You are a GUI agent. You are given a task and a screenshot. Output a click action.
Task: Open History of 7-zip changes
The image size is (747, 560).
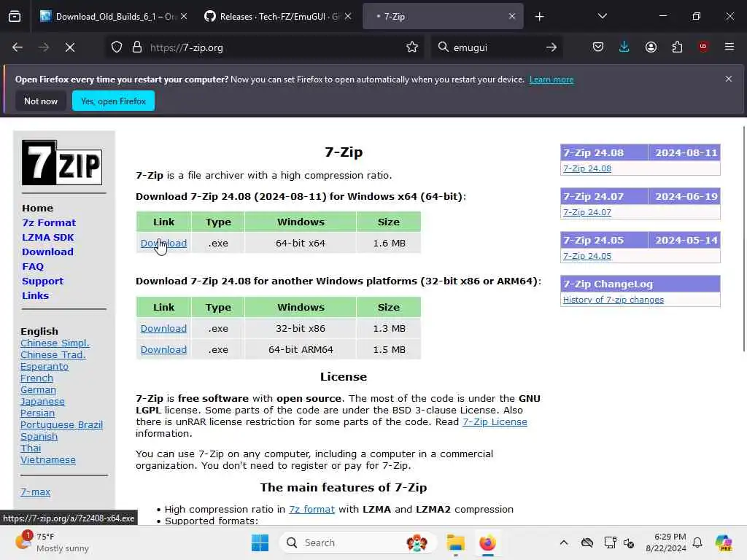point(613,300)
